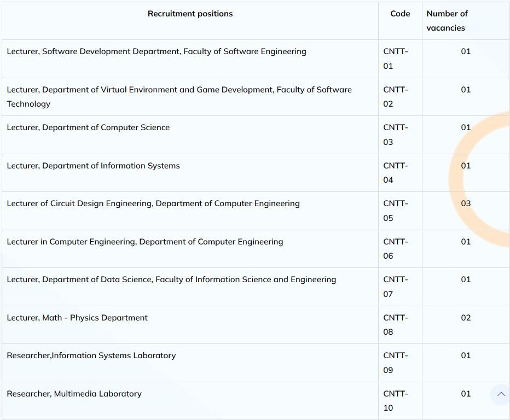Click the vacancy count 02 for CNTT-08

[466, 318]
